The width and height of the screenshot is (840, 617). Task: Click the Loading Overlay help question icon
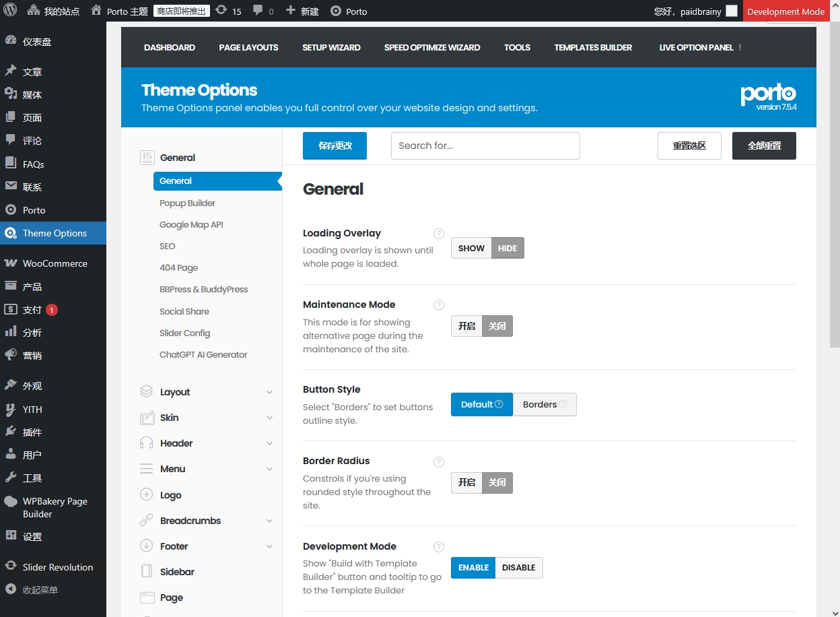pyautogui.click(x=439, y=234)
